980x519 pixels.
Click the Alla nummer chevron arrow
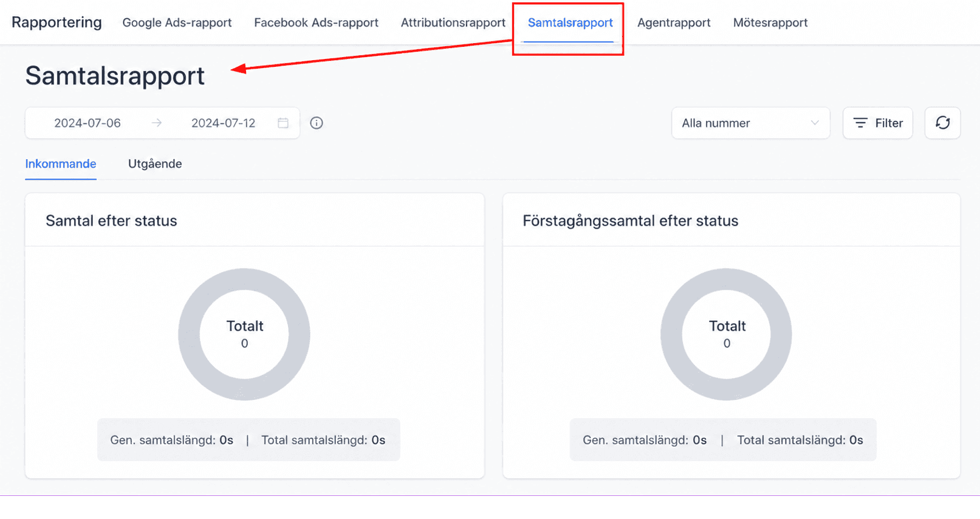click(x=815, y=123)
